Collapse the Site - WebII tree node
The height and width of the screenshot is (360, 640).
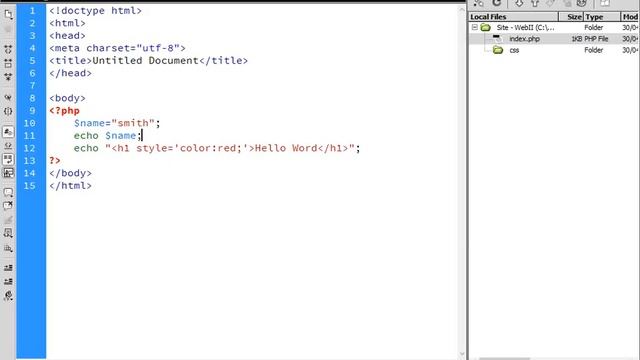pos(475,27)
